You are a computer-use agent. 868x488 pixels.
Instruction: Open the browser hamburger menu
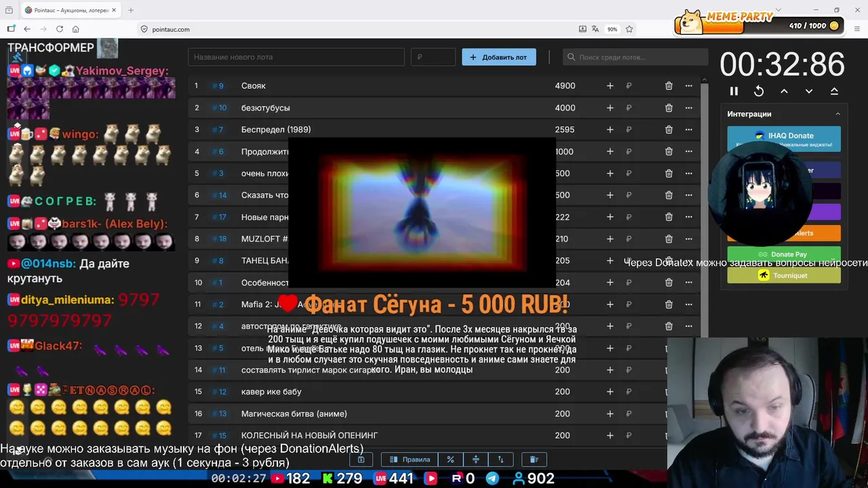[x=858, y=29]
